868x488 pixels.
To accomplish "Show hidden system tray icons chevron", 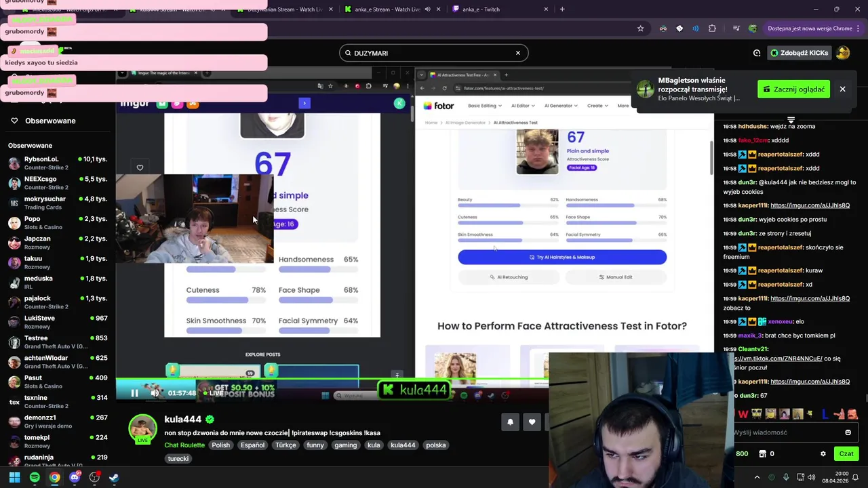I will (x=757, y=477).
